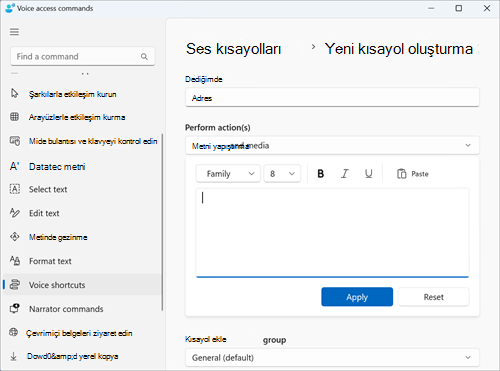Maximize the Voice access commands window
The image size is (500, 371).
coord(459,8)
